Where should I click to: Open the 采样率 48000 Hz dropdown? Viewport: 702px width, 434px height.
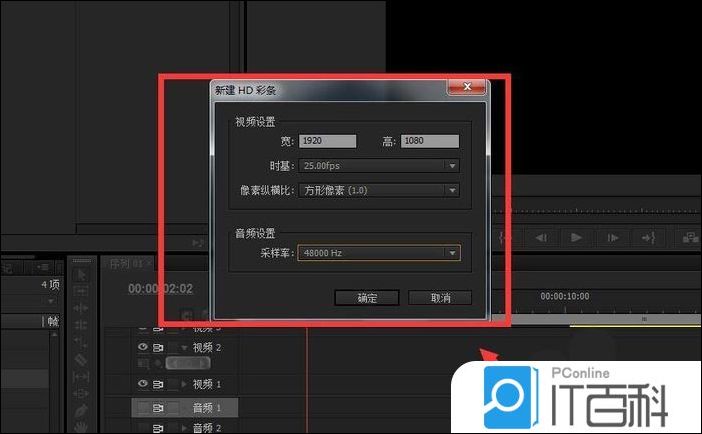(x=379, y=253)
